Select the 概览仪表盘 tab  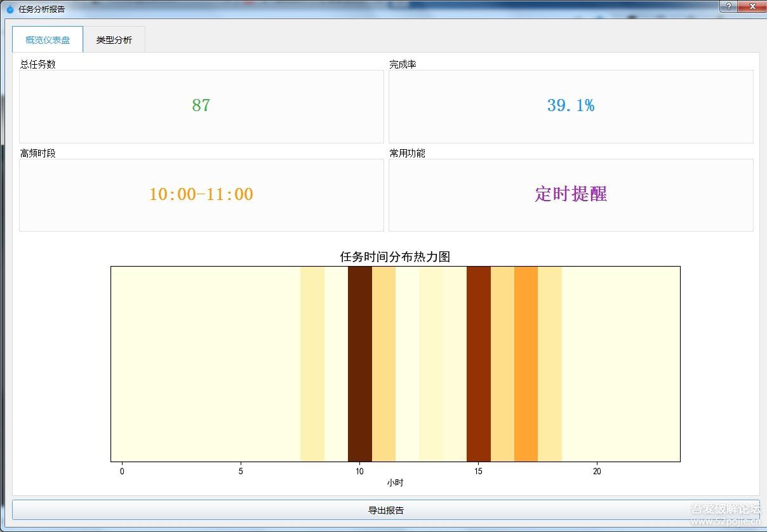48,40
